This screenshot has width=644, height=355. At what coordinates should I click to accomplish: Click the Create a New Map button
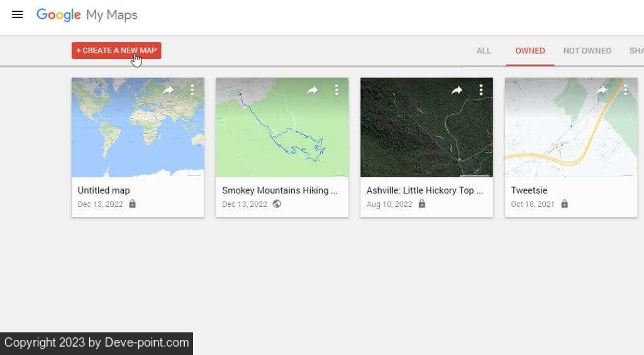[116, 51]
